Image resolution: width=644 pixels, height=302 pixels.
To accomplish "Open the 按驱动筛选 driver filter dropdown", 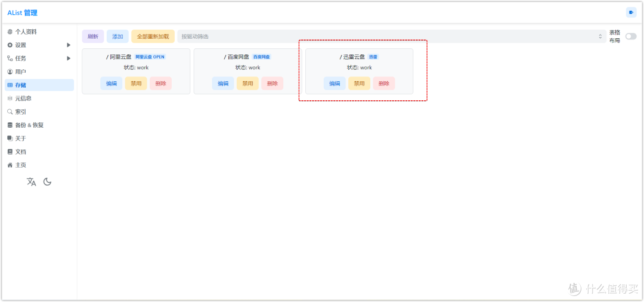I will pos(392,36).
